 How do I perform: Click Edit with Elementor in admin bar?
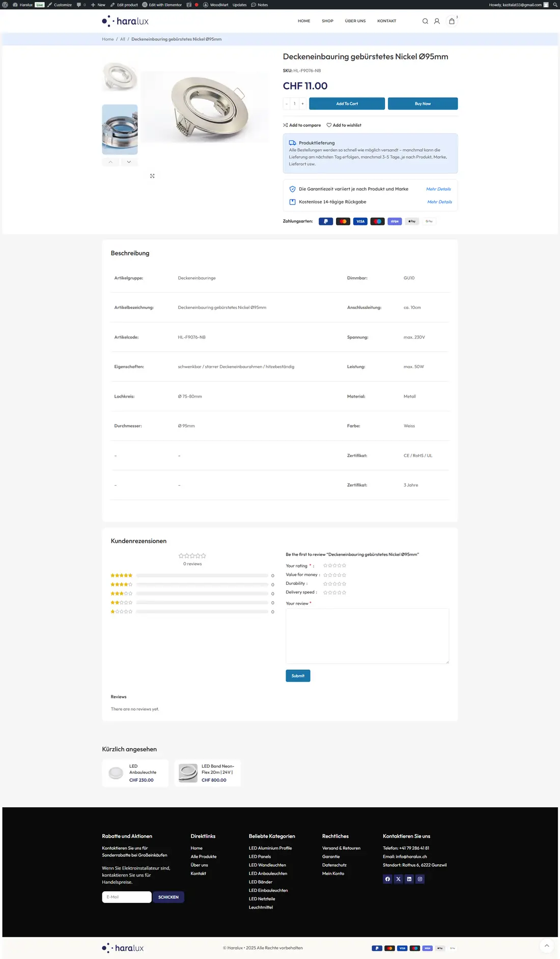162,5
